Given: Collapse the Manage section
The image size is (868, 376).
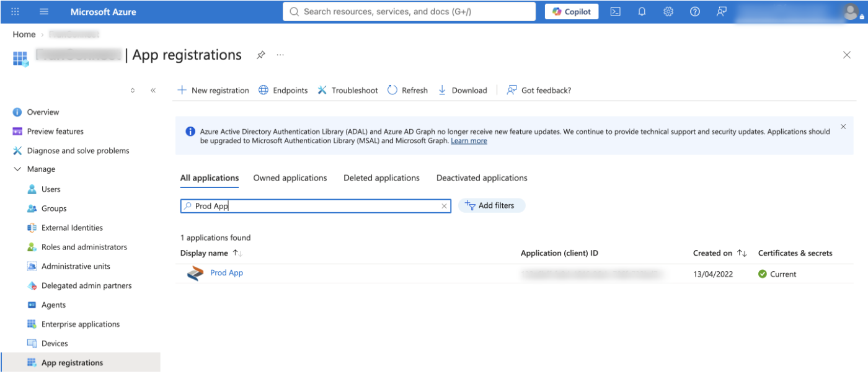Looking at the screenshot, I should tap(17, 169).
